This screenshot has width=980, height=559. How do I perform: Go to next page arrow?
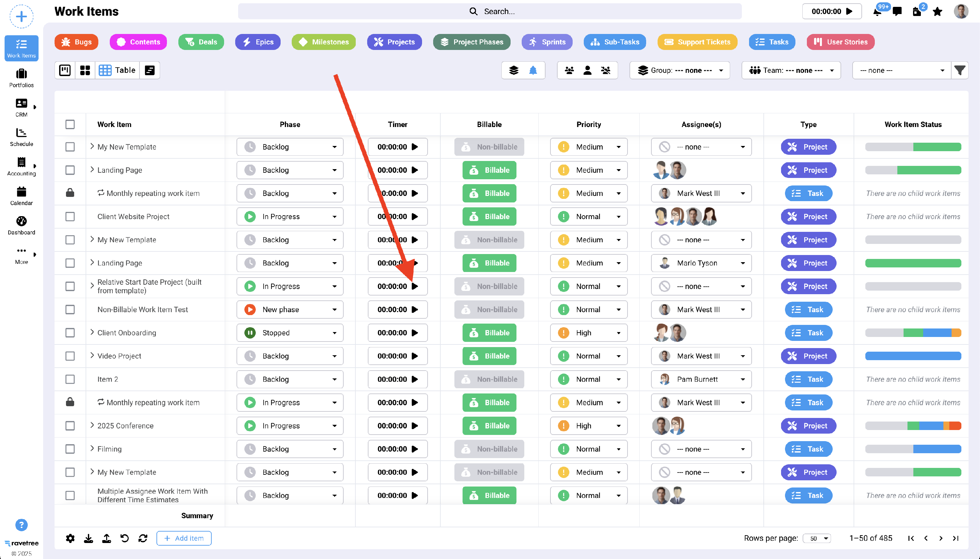coord(940,538)
